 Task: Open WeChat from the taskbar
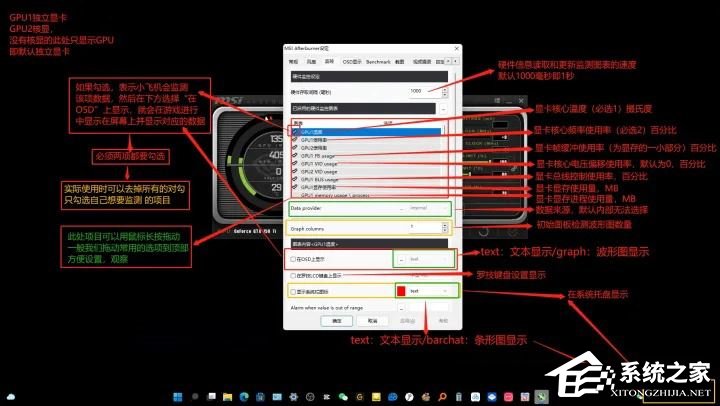(x=343, y=396)
